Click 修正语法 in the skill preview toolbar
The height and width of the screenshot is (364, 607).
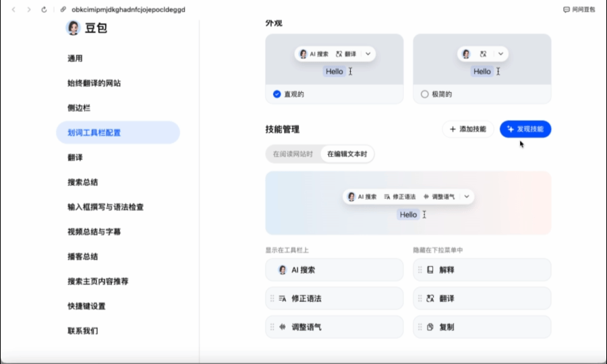click(400, 197)
